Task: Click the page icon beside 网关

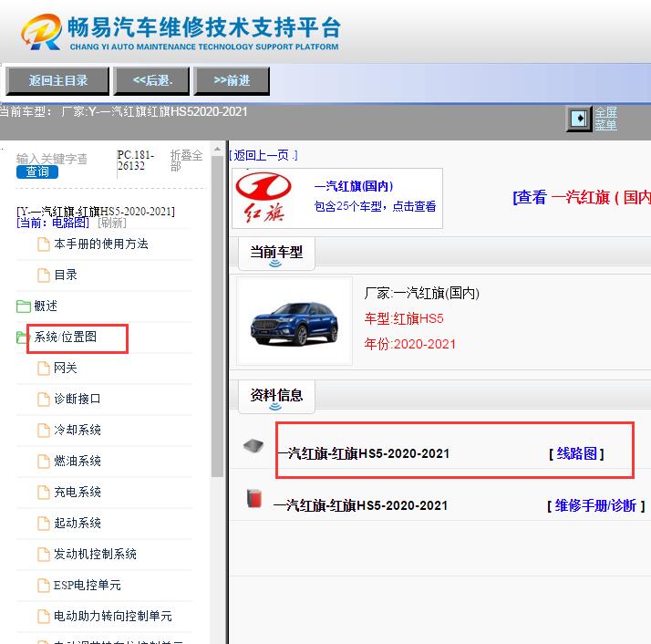Action: click(44, 369)
